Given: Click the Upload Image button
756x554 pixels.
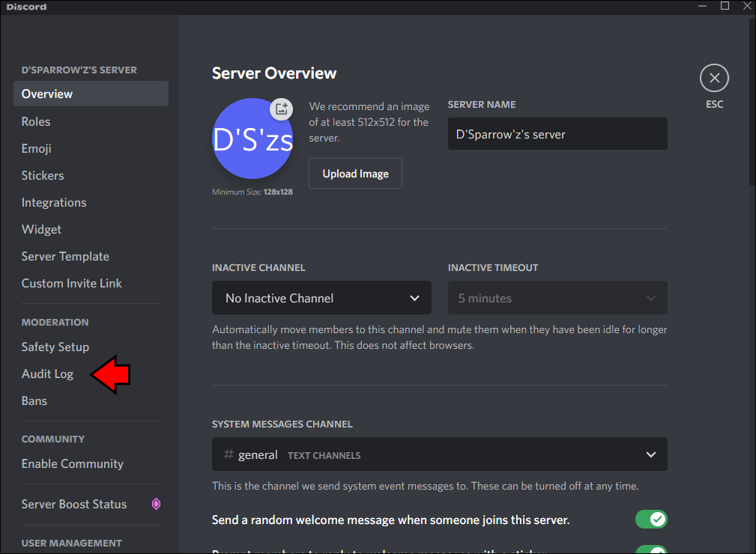Looking at the screenshot, I should [x=355, y=174].
